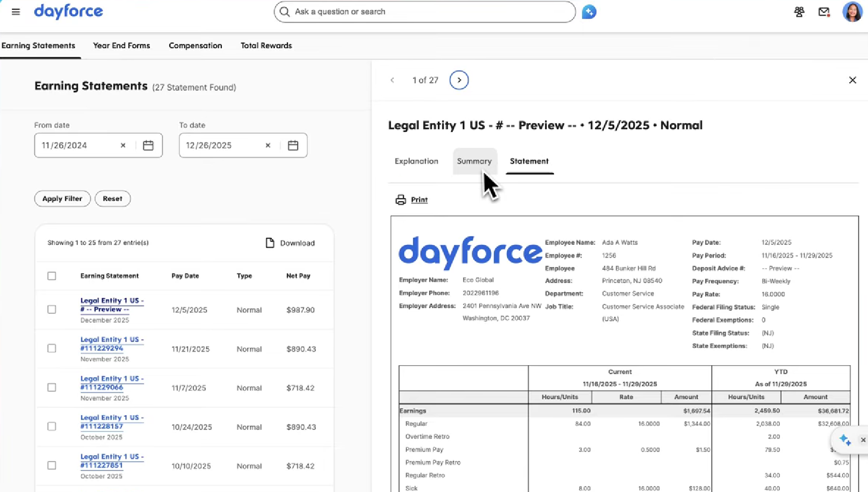Open the messages envelope icon
This screenshot has width=868, height=492.
(824, 12)
